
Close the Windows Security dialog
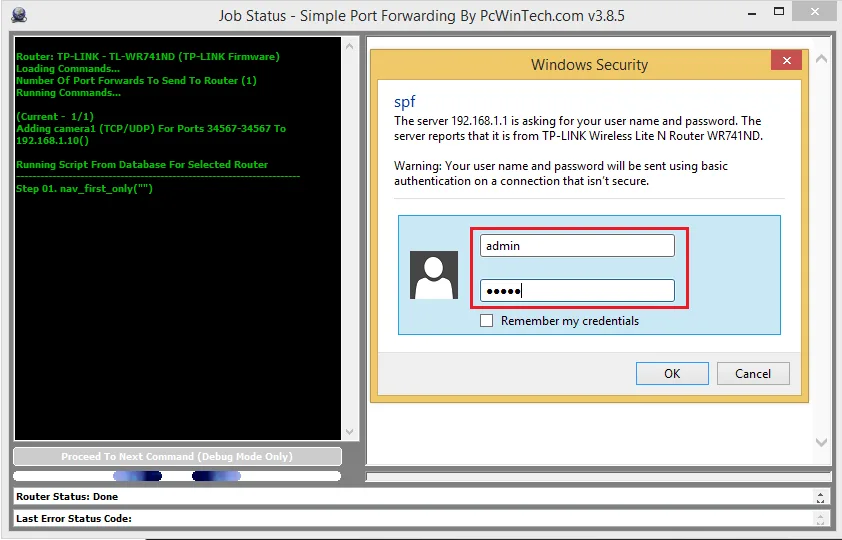coord(786,60)
